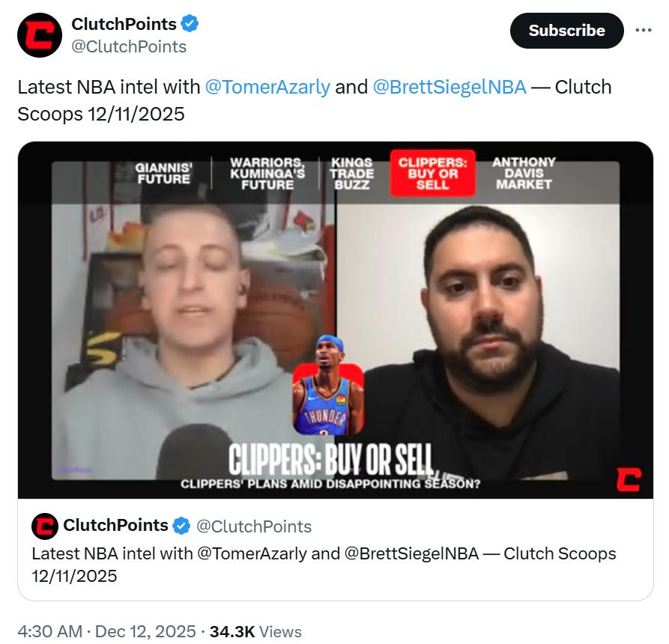The width and height of the screenshot is (669, 644).
Task: Click the red ClutchPoints watermark logo in video
Action: [629, 480]
